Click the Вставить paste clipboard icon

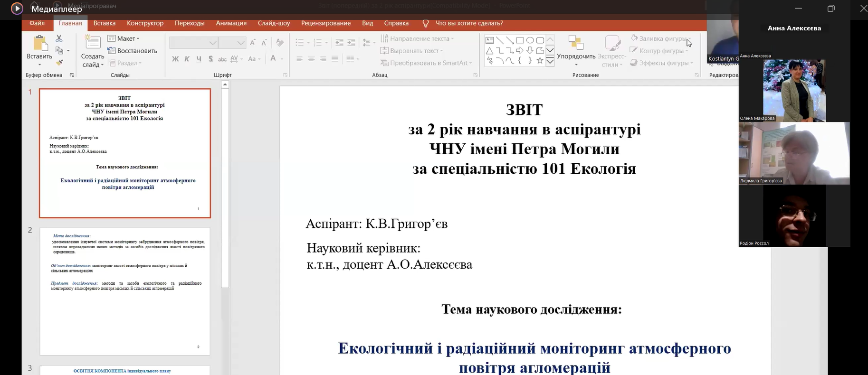40,44
